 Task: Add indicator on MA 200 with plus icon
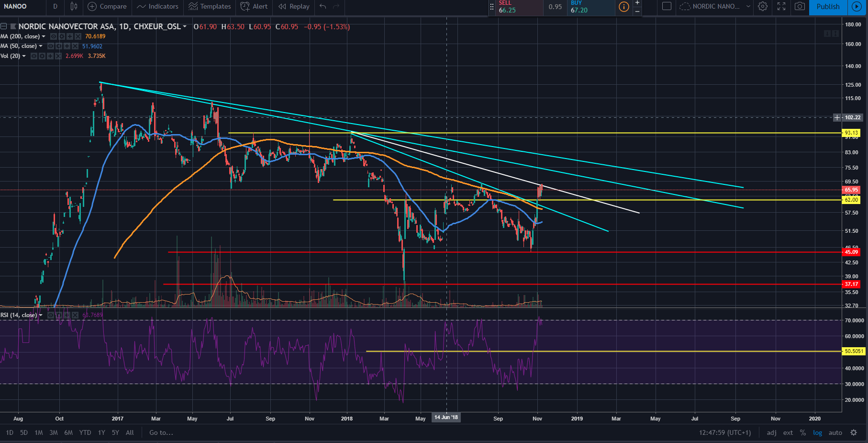70,36
